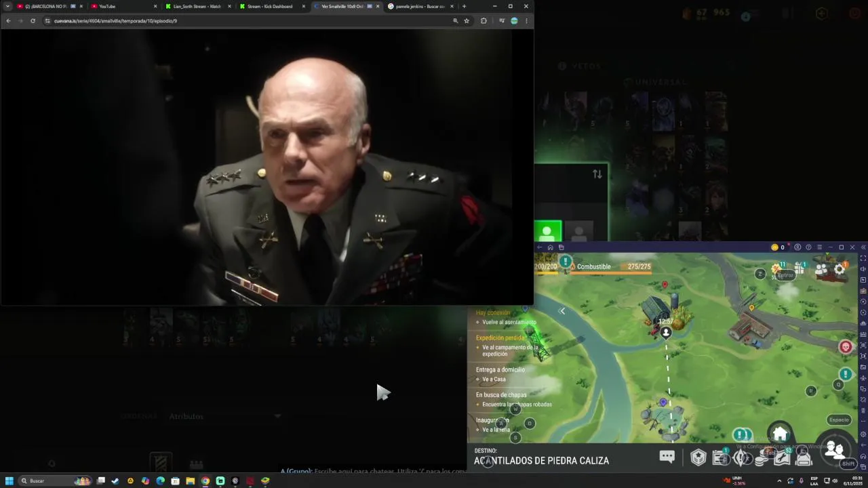Click the Smallville video player

click(267, 167)
